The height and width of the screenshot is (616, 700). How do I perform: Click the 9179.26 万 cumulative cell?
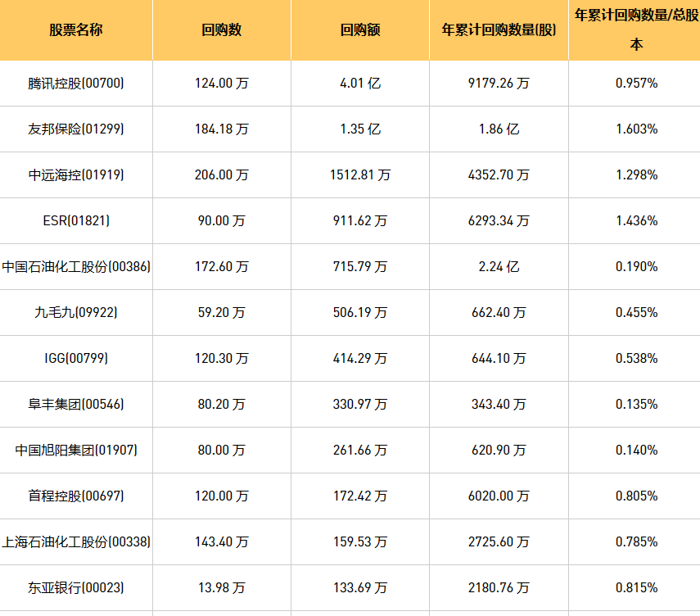(499, 83)
